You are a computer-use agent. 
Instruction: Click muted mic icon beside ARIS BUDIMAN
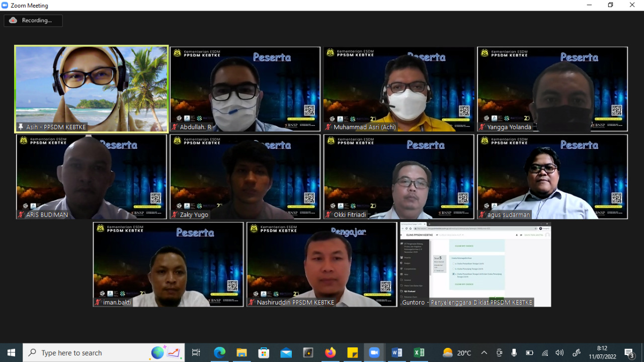[x=21, y=215]
